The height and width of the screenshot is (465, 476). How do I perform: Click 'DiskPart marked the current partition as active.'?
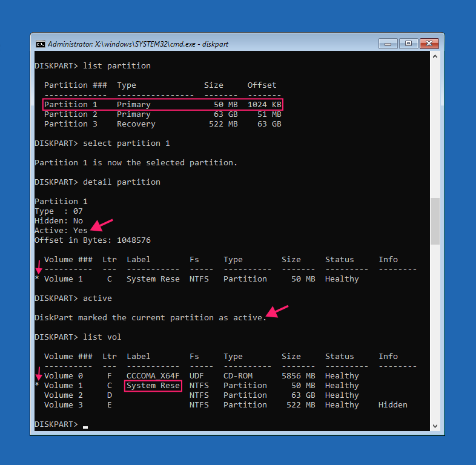(x=151, y=318)
